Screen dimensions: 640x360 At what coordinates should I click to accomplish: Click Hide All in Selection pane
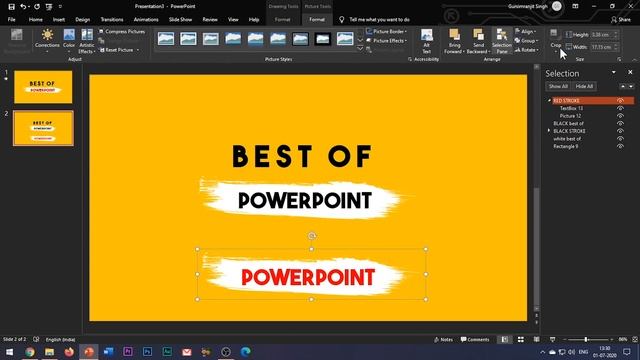pos(584,86)
